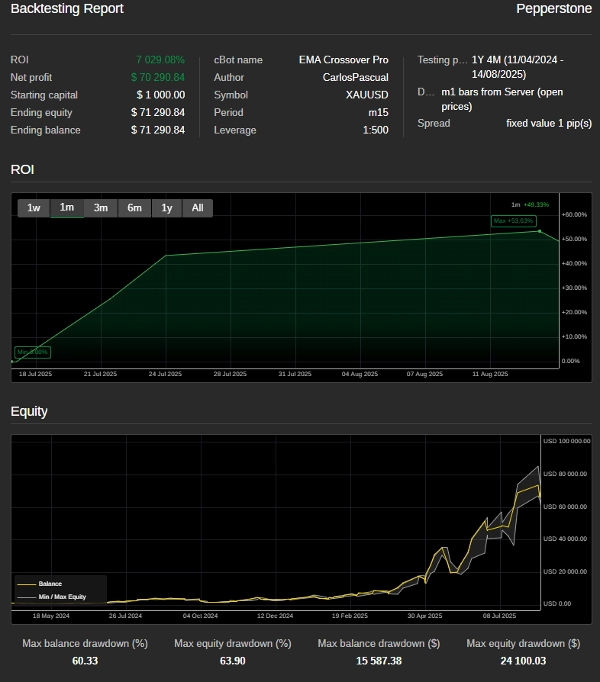
Task: Click the ROI value 7 029.08%
Action: click(160, 60)
